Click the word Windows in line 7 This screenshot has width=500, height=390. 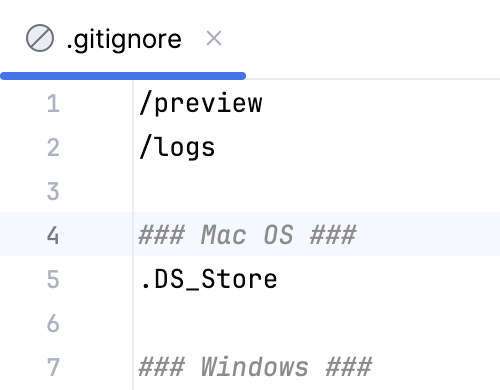tap(255, 367)
